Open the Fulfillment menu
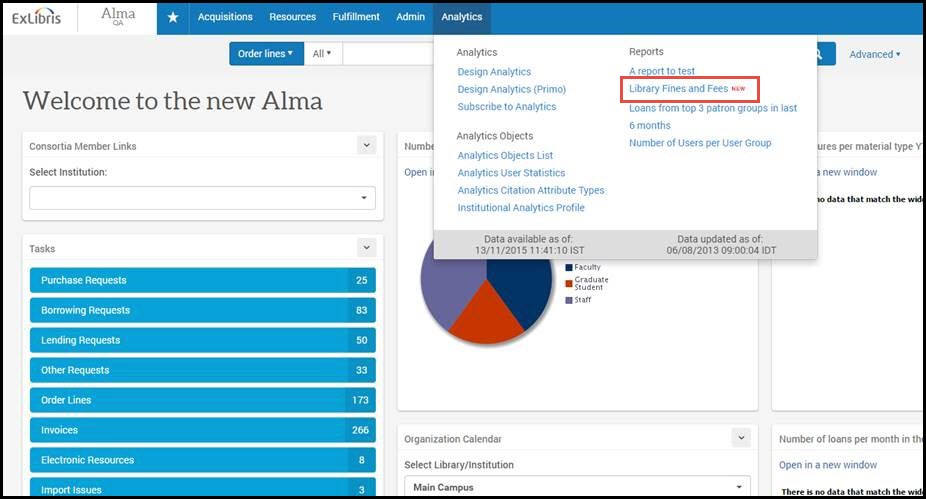926x499 pixels. pyautogui.click(x=356, y=17)
